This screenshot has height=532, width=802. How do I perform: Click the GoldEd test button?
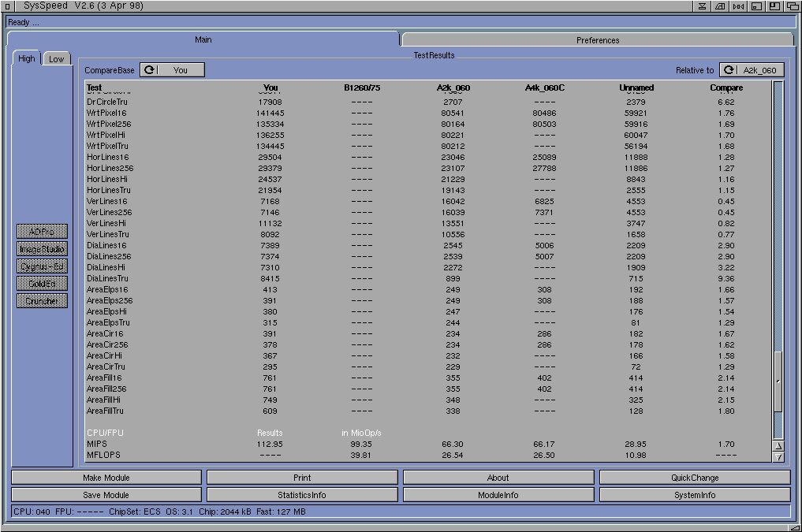pyautogui.click(x=42, y=284)
